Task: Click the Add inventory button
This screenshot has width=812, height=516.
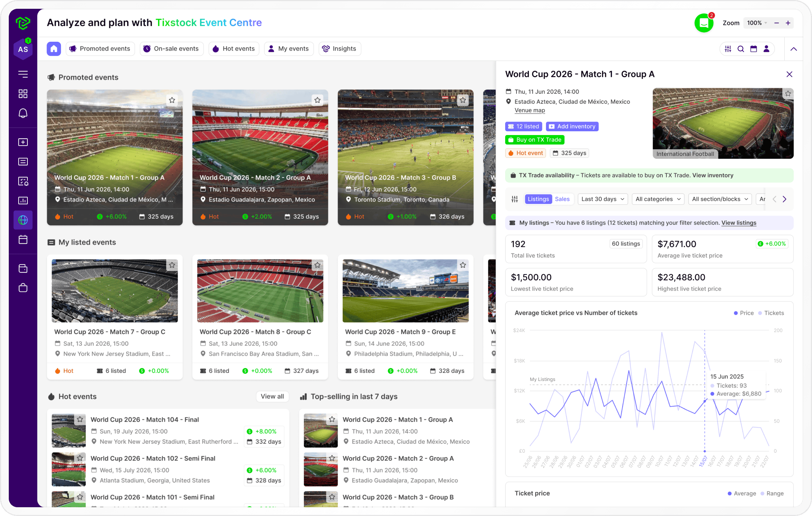Action: pyautogui.click(x=572, y=126)
